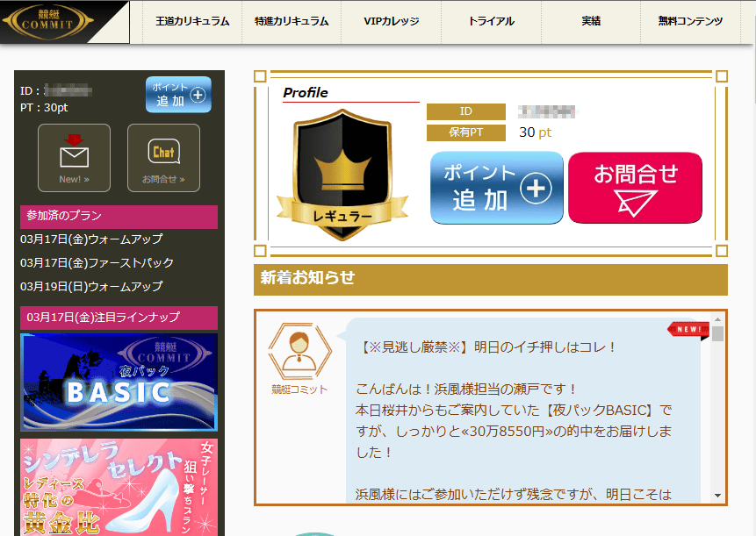
Task: Open the New! mail envelope icon
Action: click(74, 158)
